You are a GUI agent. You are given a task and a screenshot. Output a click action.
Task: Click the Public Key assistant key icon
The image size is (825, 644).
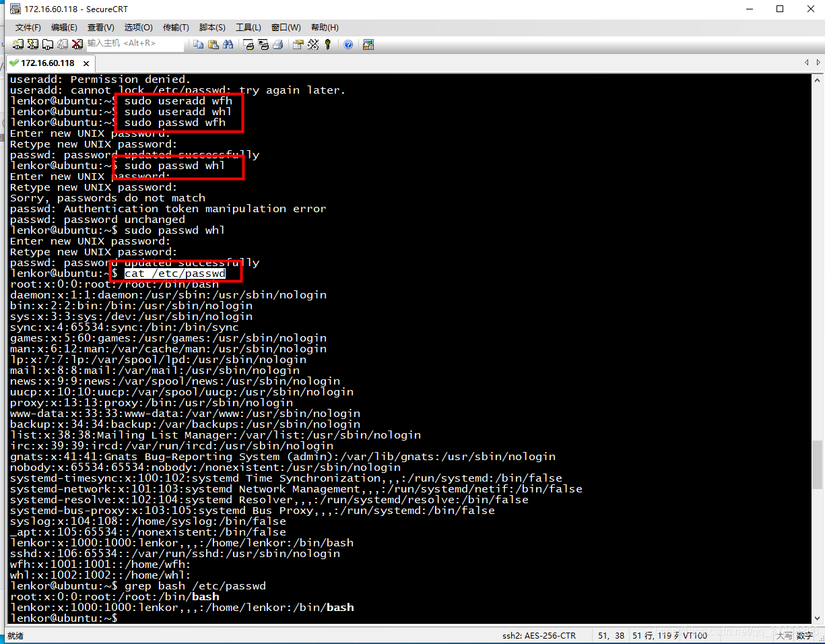point(328,44)
